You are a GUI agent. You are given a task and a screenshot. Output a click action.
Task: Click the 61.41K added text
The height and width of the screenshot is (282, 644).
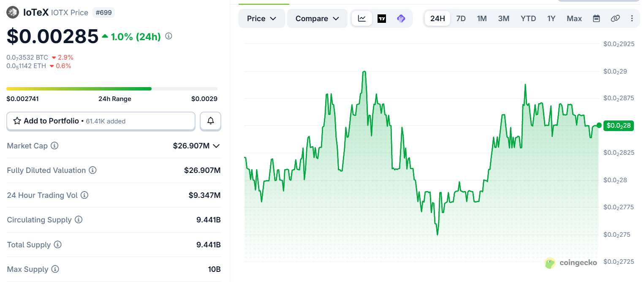pyautogui.click(x=106, y=121)
